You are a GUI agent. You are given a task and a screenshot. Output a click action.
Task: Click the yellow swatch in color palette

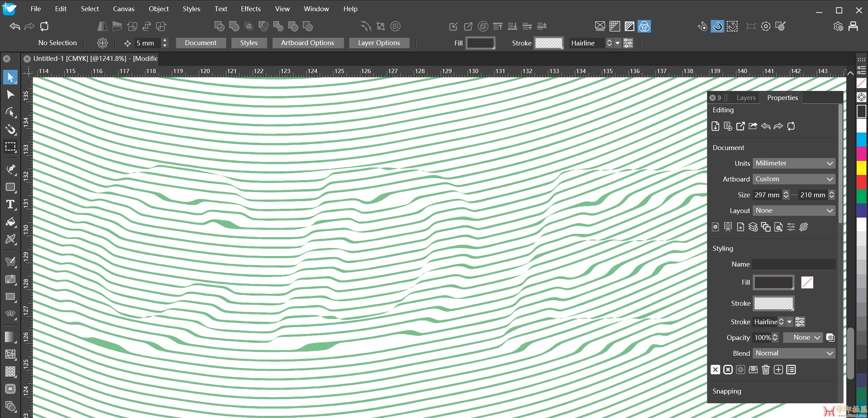(861, 167)
